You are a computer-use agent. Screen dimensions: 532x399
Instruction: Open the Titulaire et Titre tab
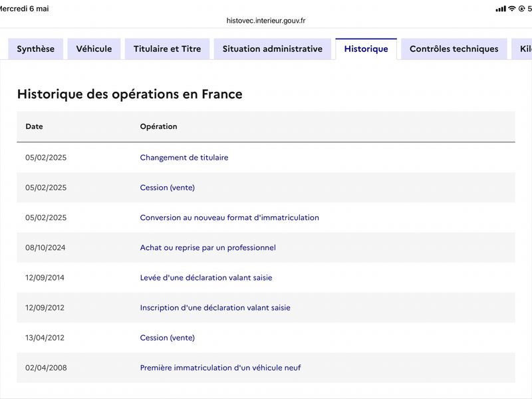(168, 49)
